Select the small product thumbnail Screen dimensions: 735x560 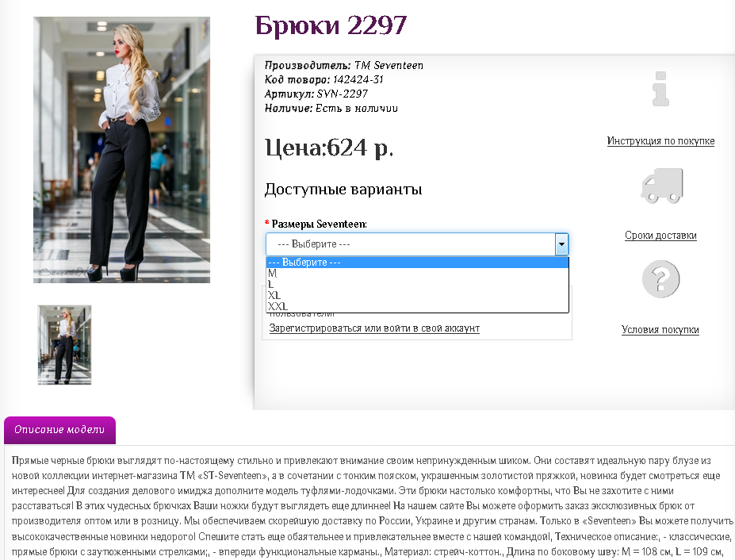(64, 345)
